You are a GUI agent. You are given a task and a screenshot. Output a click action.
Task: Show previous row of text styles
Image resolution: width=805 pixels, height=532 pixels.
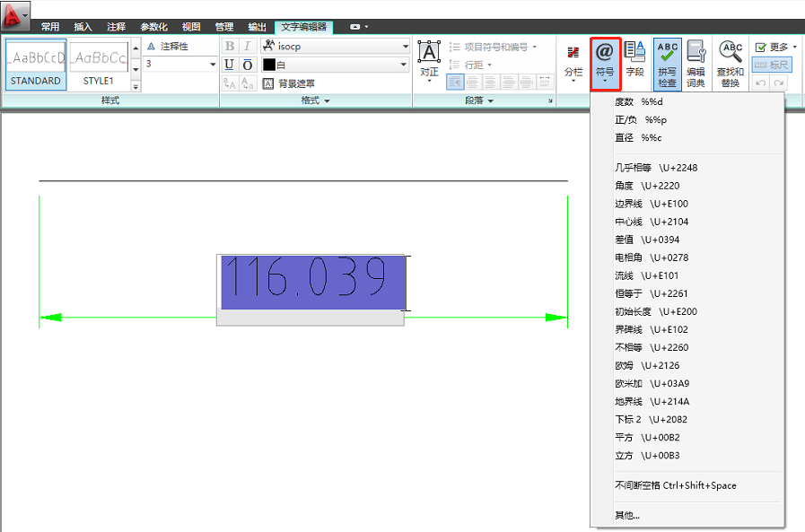click(x=136, y=48)
